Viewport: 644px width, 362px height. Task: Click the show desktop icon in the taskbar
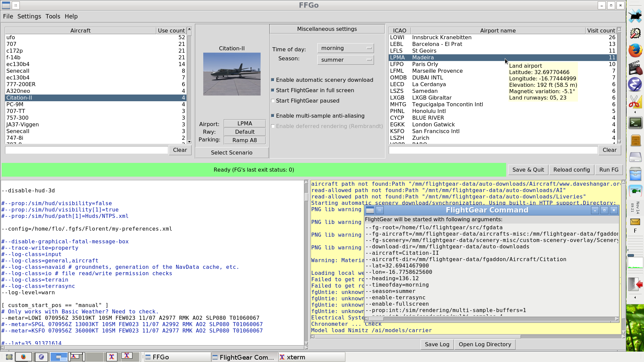(9, 357)
